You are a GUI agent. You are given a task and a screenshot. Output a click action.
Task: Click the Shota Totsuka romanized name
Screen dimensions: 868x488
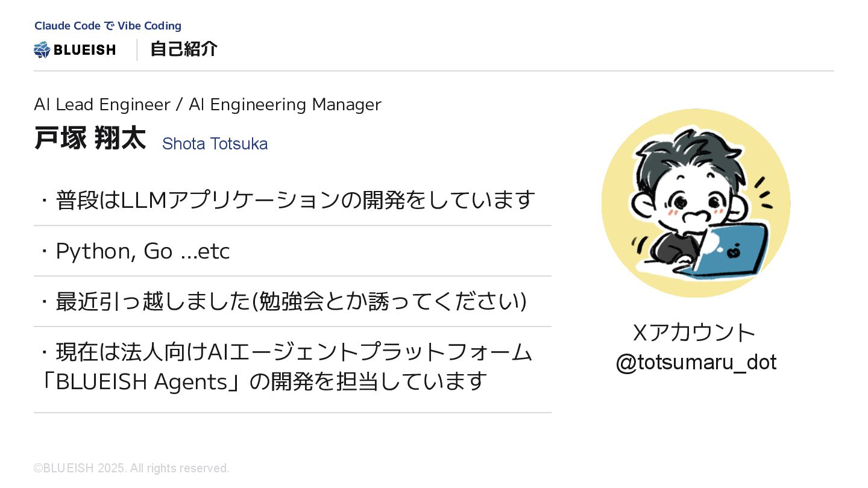pyautogui.click(x=215, y=144)
